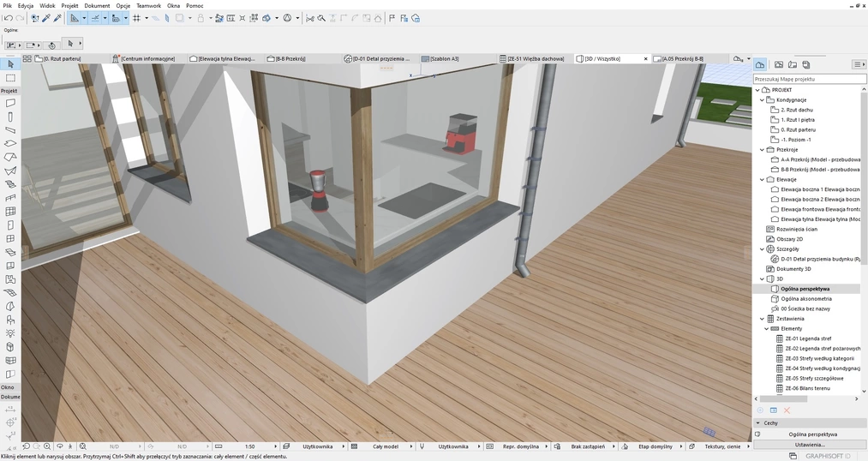Click the magnifier zoom-in icon in status bar
This screenshot has width=868, height=461.
[48, 446]
